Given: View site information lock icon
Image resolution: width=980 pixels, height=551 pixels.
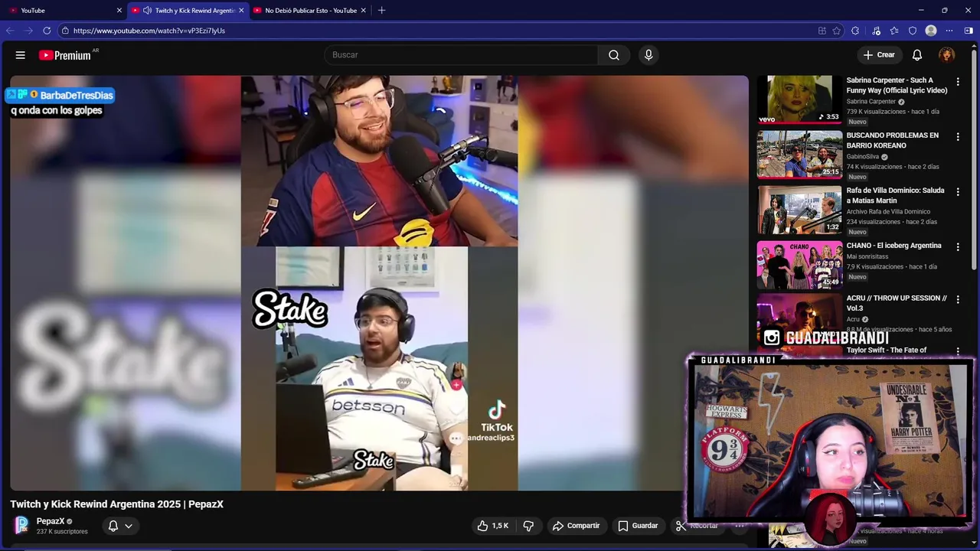Looking at the screenshot, I should (66, 31).
